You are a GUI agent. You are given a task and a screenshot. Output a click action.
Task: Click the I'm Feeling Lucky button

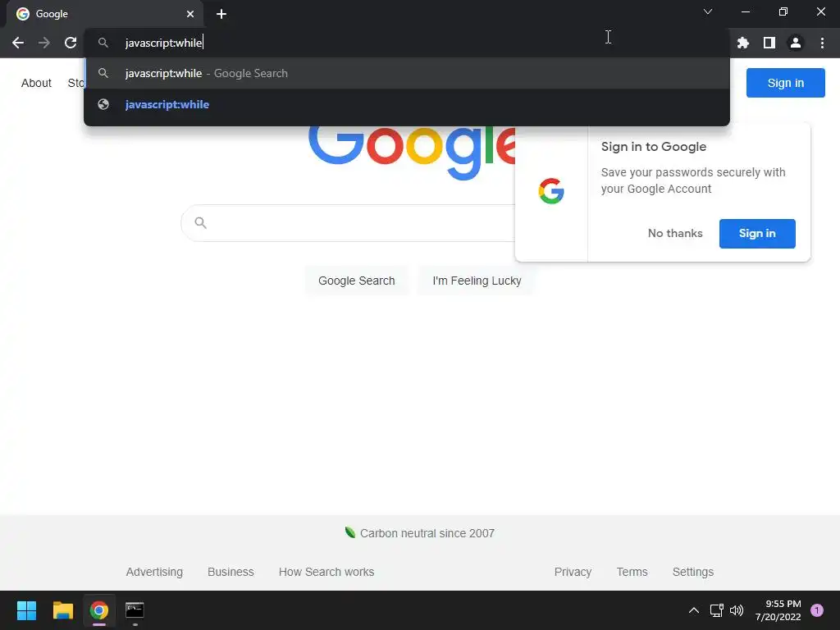477,281
